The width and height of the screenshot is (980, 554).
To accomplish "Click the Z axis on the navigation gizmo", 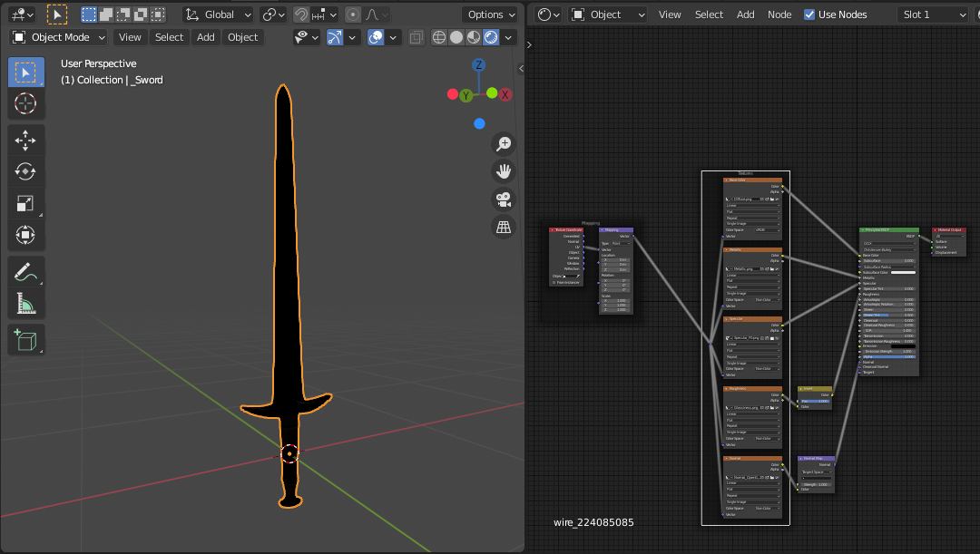I will pos(479,65).
